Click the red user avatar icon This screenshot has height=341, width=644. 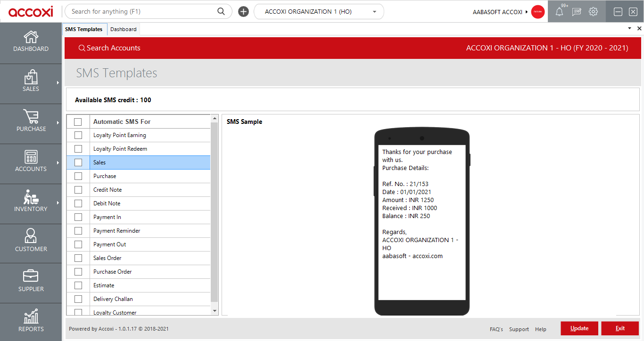[x=538, y=12]
